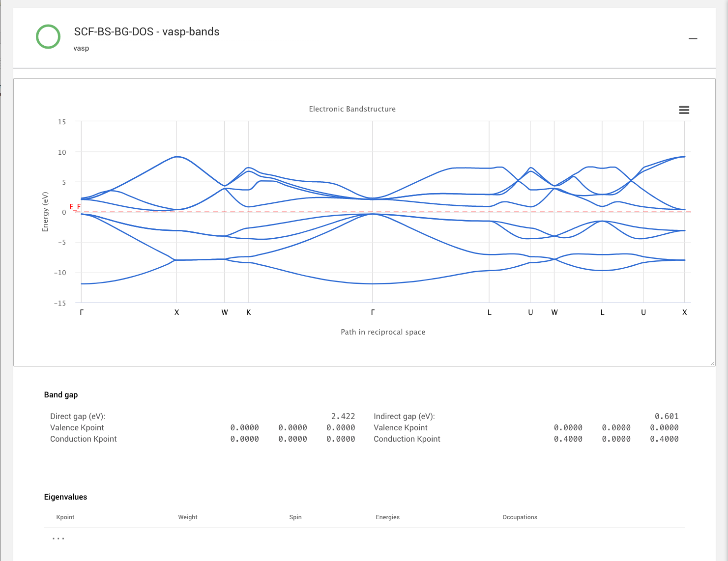Click the green circle status icon
Screen dimensions: 728x561
click(x=48, y=37)
